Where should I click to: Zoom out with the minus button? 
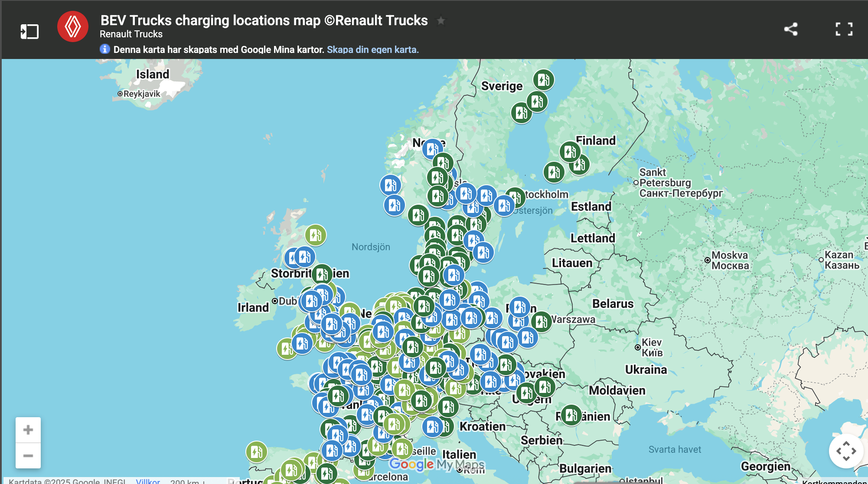(x=28, y=455)
